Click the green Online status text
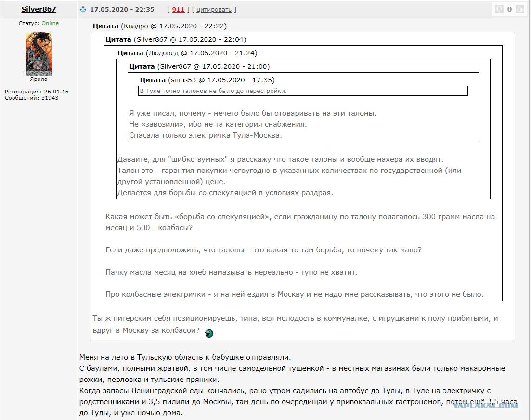 pos(50,23)
